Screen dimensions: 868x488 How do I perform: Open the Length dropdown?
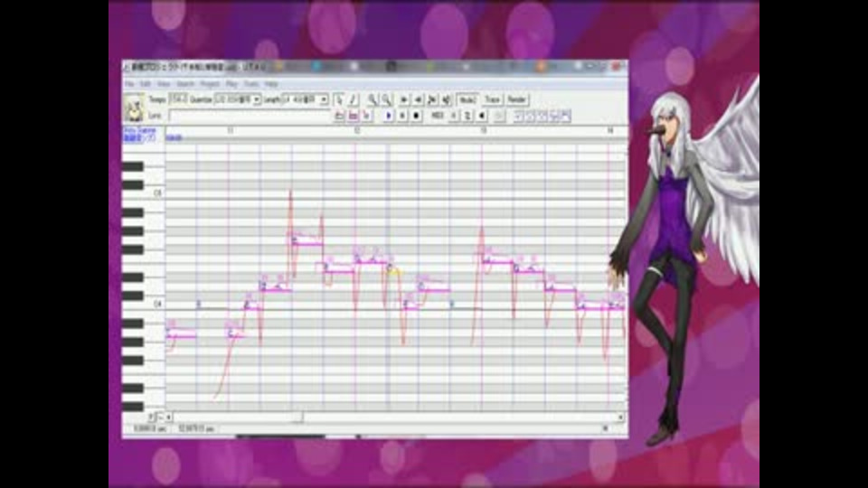(x=324, y=100)
